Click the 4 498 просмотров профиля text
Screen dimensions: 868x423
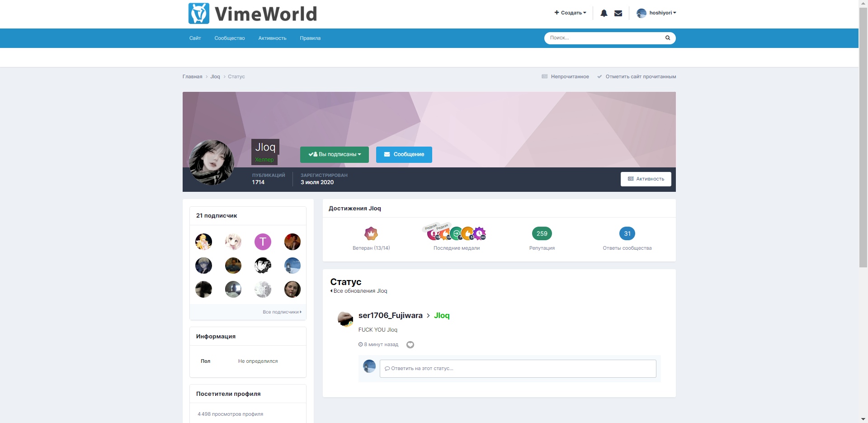click(x=230, y=414)
